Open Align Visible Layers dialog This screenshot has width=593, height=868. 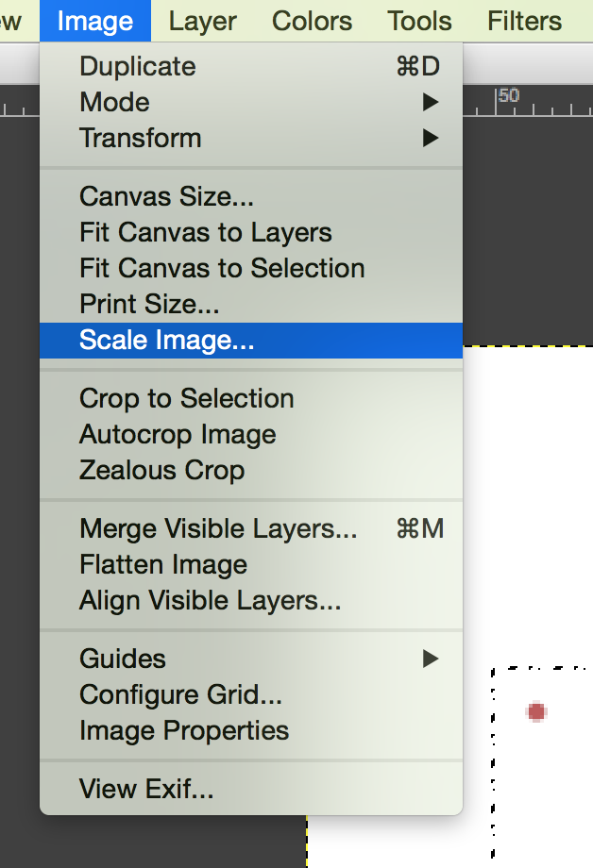251,601
